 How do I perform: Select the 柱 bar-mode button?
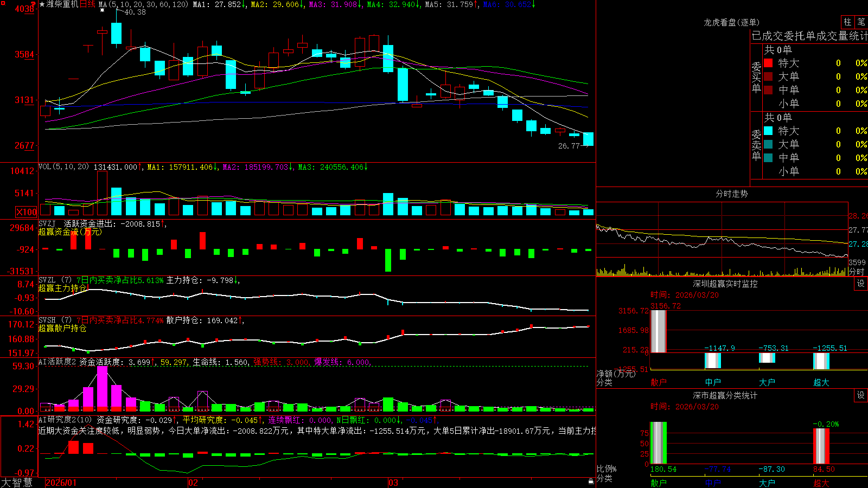847,22
